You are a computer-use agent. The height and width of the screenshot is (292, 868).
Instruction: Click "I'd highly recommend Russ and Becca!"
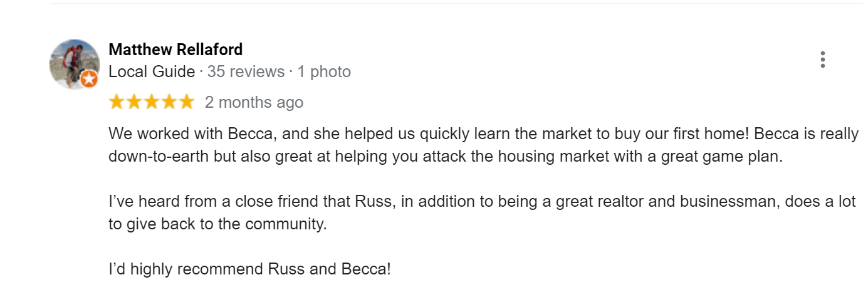249,269
